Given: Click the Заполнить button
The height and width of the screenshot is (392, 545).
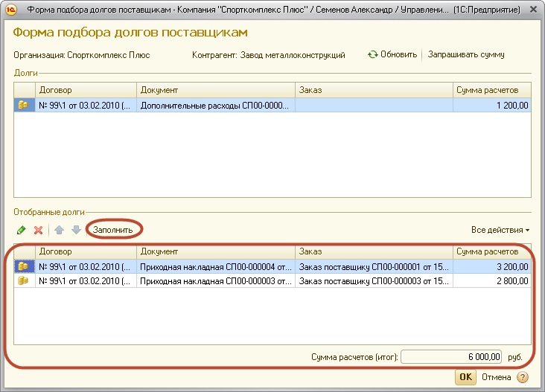Looking at the screenshot, I should click(112, 230).
